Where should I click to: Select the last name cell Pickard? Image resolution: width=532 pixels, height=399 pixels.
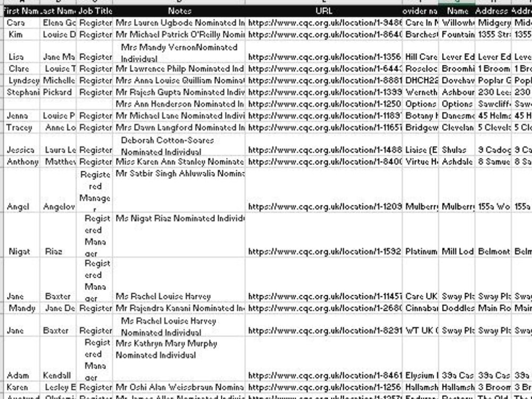coord(58,92)
